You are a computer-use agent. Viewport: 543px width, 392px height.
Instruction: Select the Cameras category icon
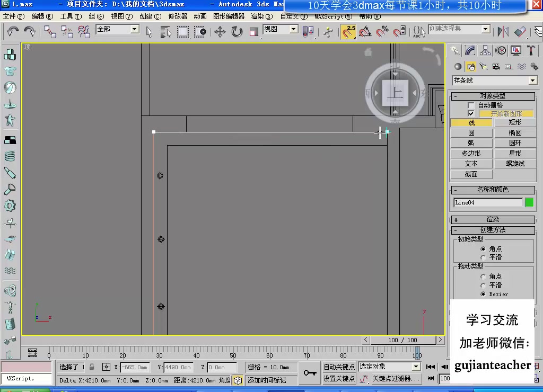coord(496,66)
